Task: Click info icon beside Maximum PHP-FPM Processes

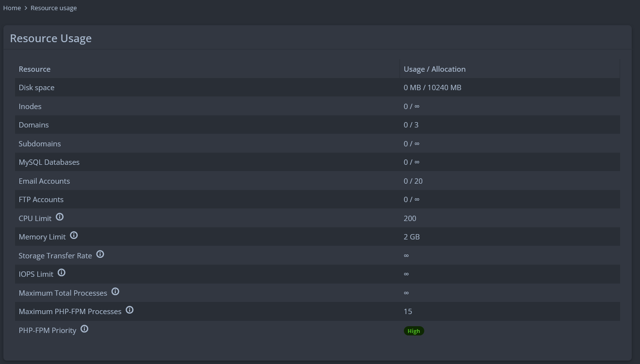Action: coord(129,310)
